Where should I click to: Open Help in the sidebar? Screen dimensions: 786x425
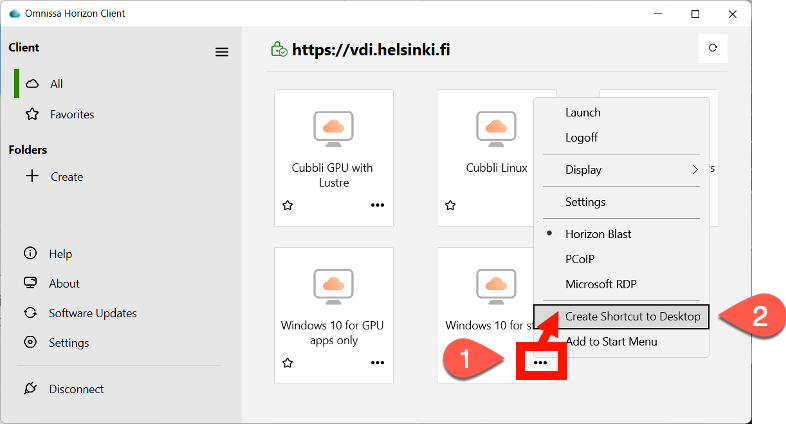[x=48, y=254]
